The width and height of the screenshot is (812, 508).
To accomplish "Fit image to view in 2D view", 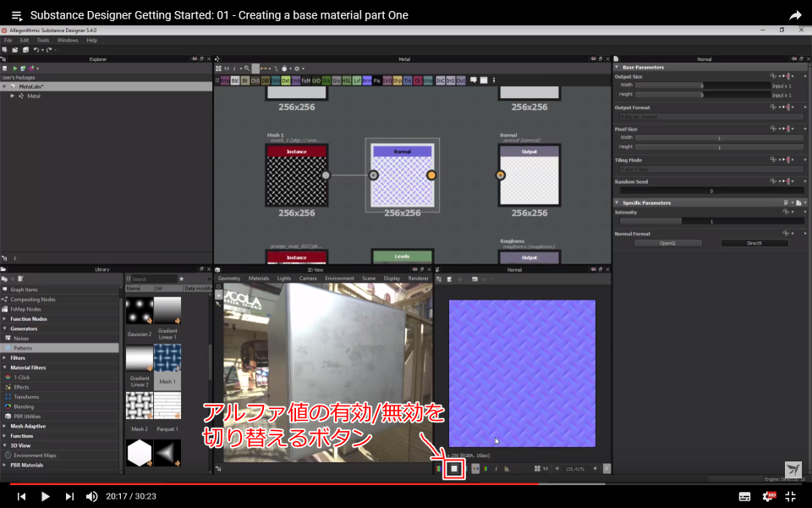I will coord(537,468).
